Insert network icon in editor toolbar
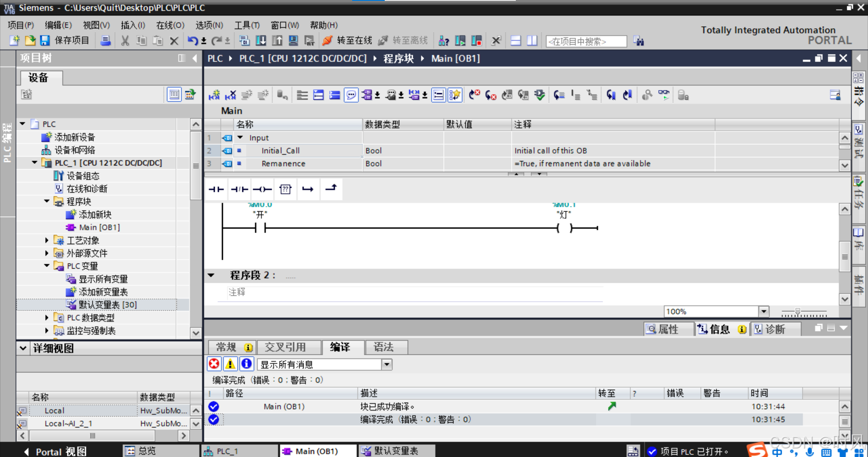Viewport: 868px width, 457px height. [x=214, y=95]
